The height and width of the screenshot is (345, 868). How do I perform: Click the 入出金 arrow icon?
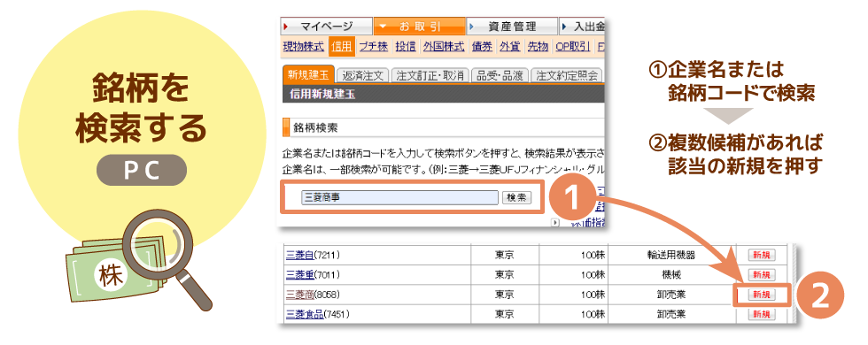563,26
